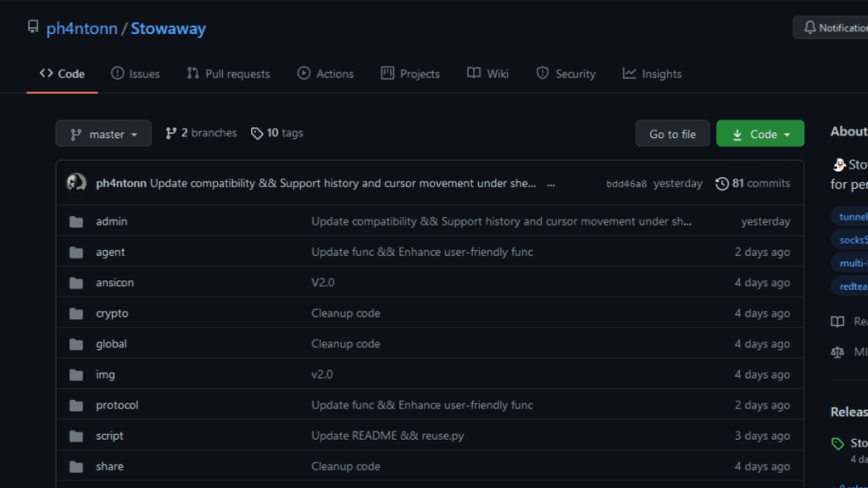This screenshot has width=868, height=488.
Task: Open the Wiki tab
Action: click(x=487, y=74)
